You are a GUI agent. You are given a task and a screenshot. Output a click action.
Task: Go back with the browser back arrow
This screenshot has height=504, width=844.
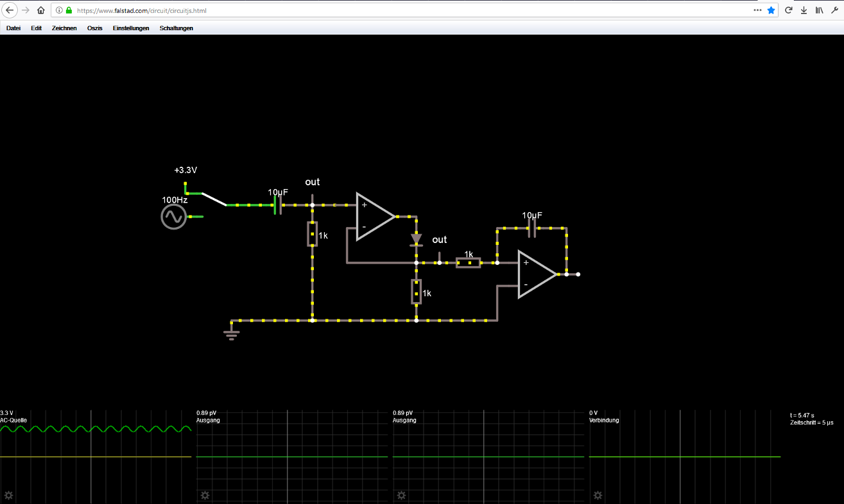click(x=10, y=10)
